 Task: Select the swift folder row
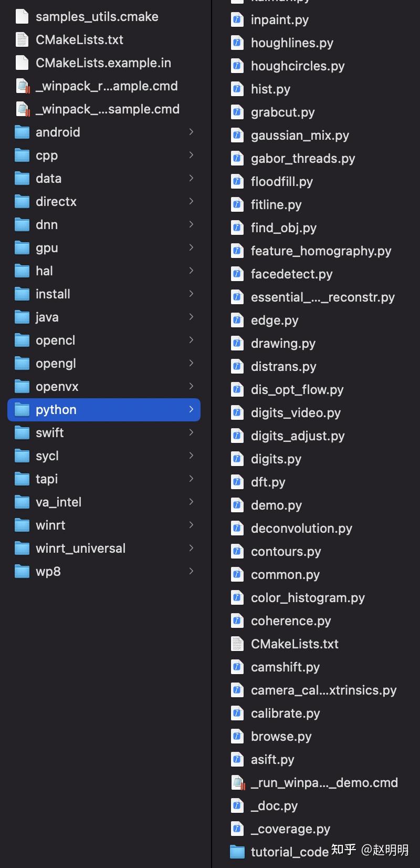104,432
